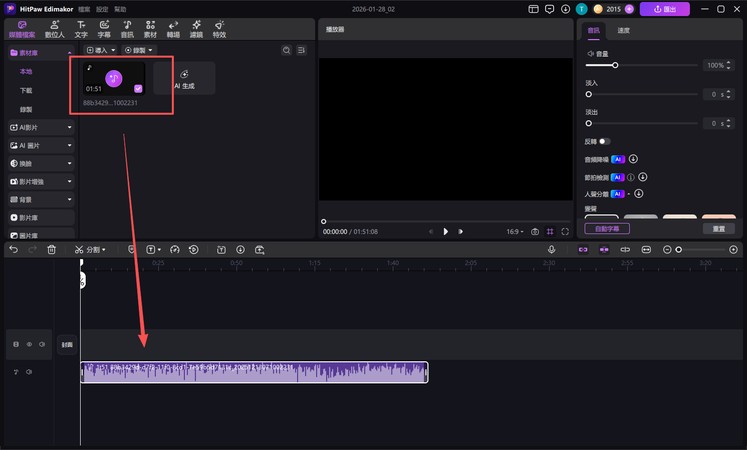Click the 音量 volume slider handle
The height and width of the screenshot is (450, 747).
point(615,65)
